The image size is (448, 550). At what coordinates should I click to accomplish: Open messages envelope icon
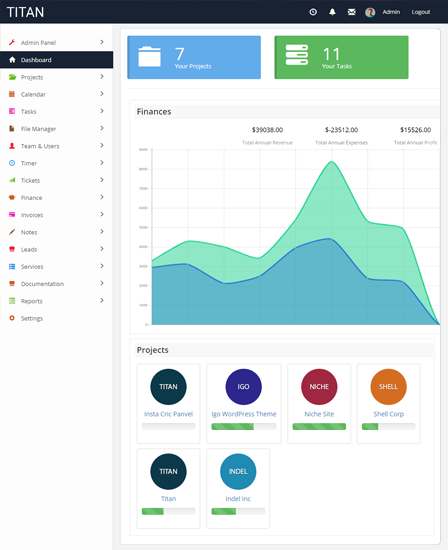coord(352,12)
